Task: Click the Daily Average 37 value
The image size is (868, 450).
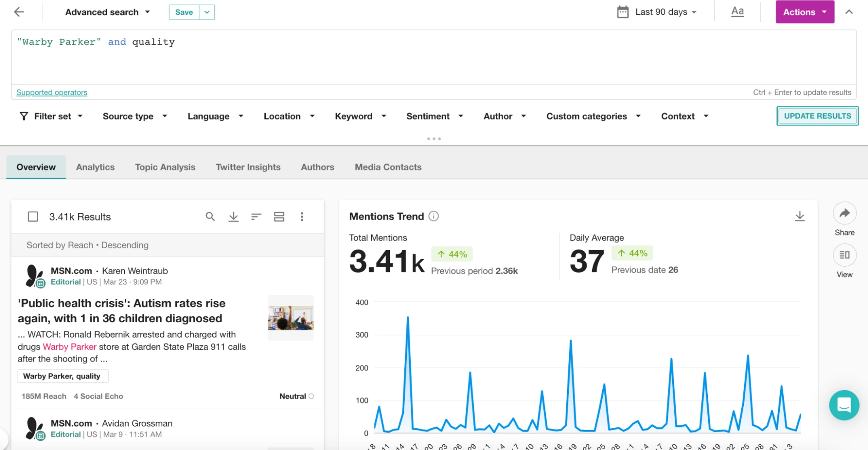Action: click(587, 261)
